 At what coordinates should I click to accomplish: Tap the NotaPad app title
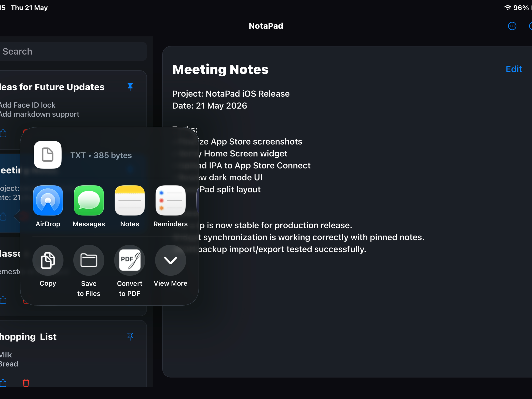click(x=266, y=26)
